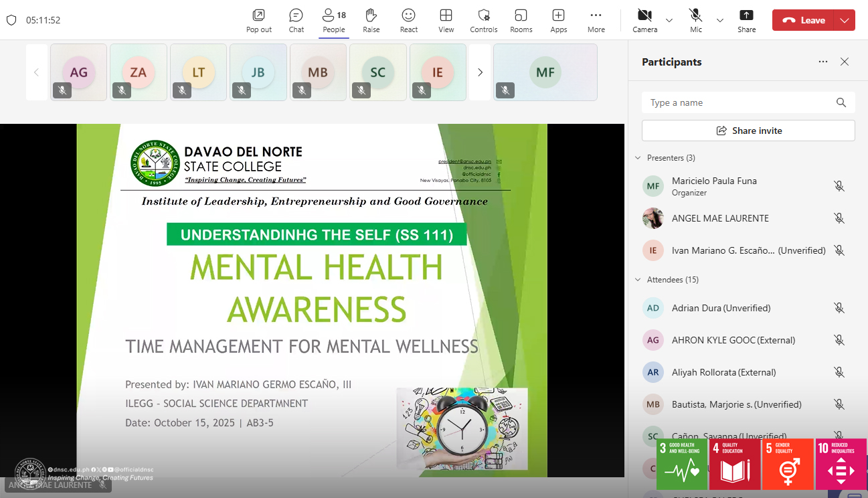Click the Share screen icon

(746, 20)
